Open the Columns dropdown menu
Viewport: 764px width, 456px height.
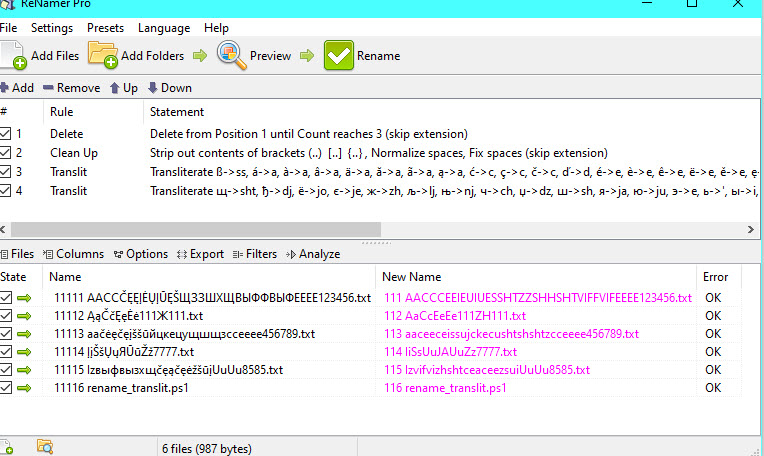pyautogui.click(x=74, y=254)
